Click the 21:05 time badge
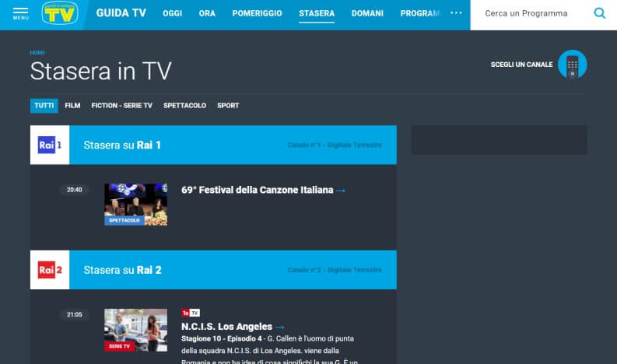The width and height of the screenshot is (617, 364). 75,314
